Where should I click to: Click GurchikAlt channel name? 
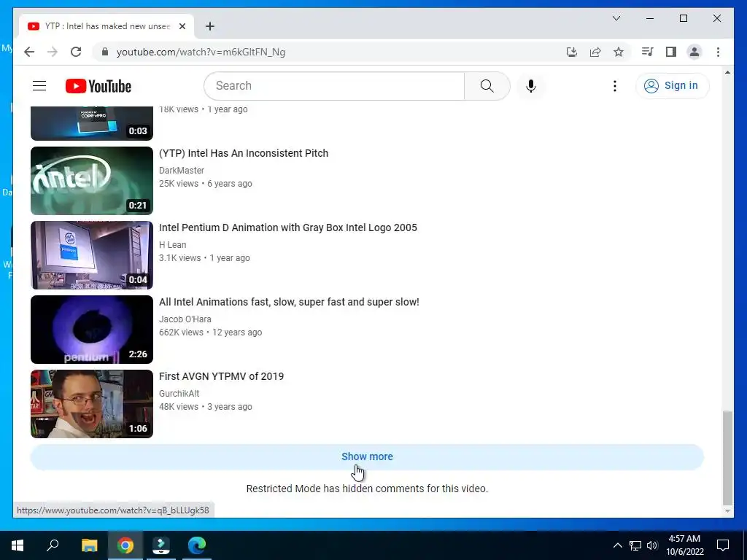179,393
